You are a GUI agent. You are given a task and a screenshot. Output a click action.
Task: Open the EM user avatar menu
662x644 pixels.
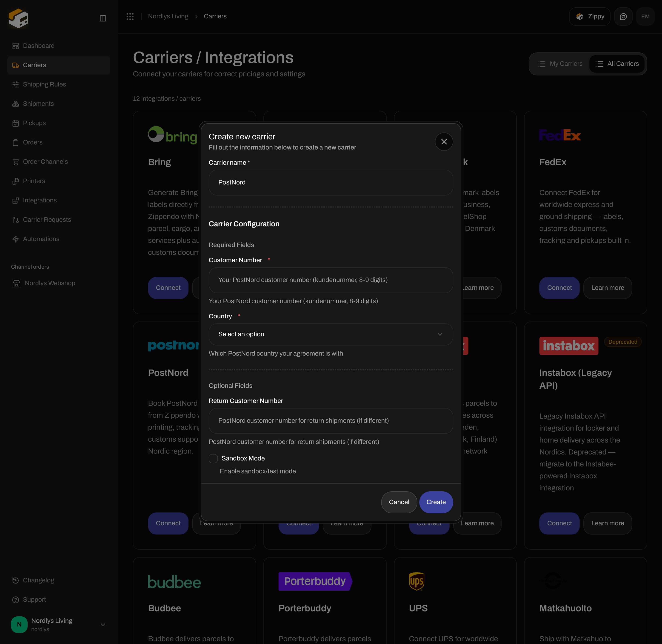click(x=645, y=17)
